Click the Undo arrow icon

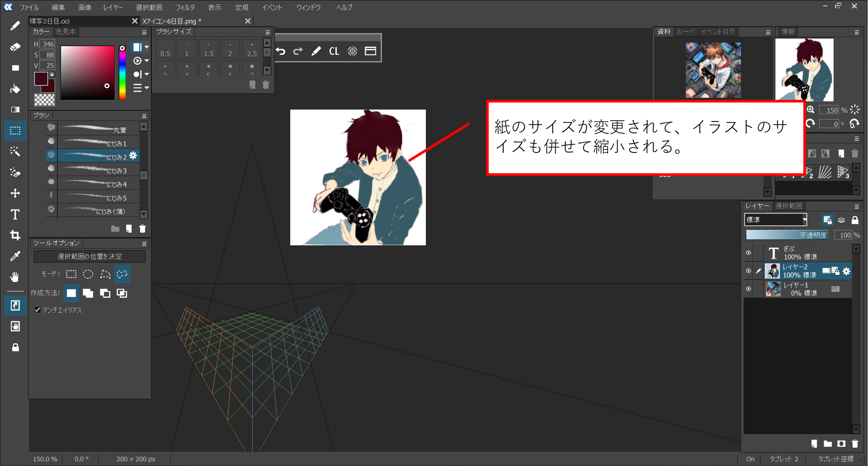(x=281, y=51)
